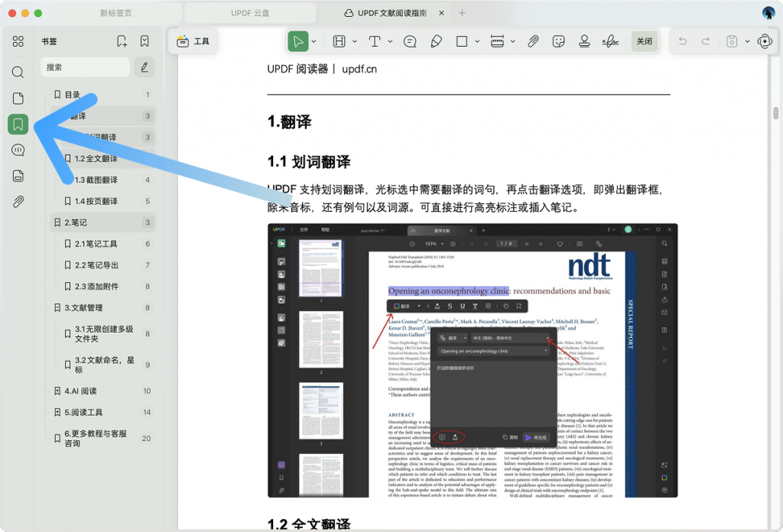The width and height of the screenshot is (783, 532).
Task: Open the UPDF AI icon at toolbar right
Action: [x=765, y=41]
